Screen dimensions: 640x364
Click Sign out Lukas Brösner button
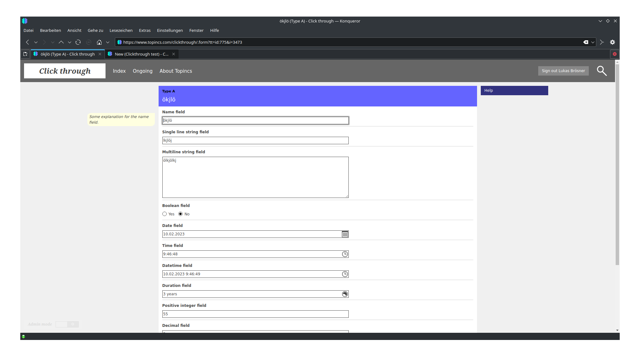[563, 71]
